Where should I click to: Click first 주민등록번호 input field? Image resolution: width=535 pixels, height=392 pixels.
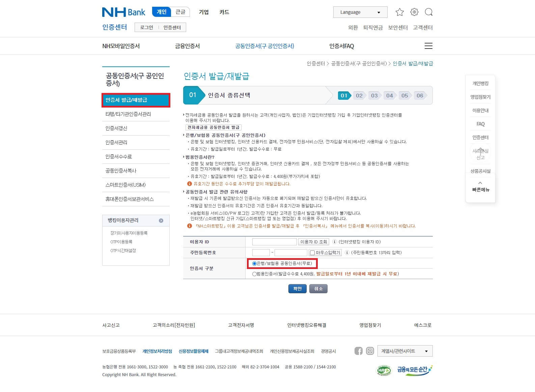pyautogui.click(x=261, y=252)
